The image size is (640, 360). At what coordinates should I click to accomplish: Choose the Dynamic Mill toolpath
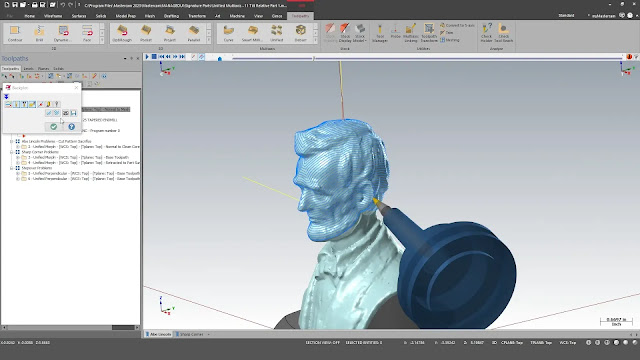click(x=63, y=33)
